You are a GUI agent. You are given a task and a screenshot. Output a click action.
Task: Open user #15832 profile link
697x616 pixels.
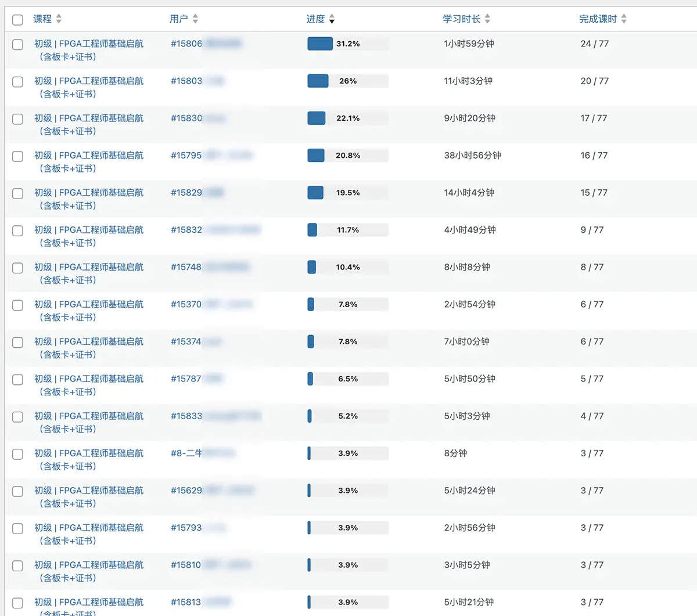[186, 230]
